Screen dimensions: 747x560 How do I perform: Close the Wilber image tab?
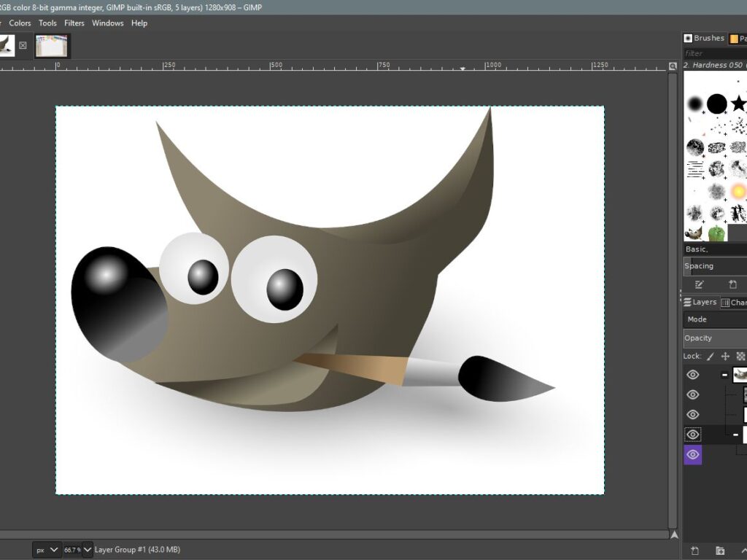pos(23,46)
